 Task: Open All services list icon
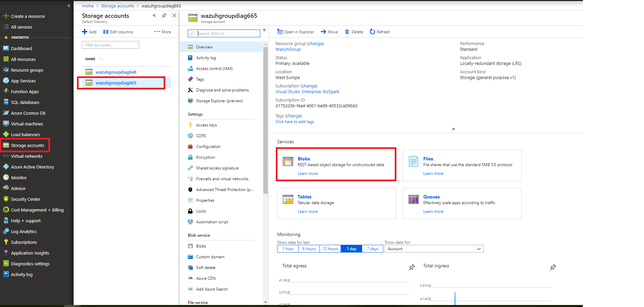tap(6, 27)
